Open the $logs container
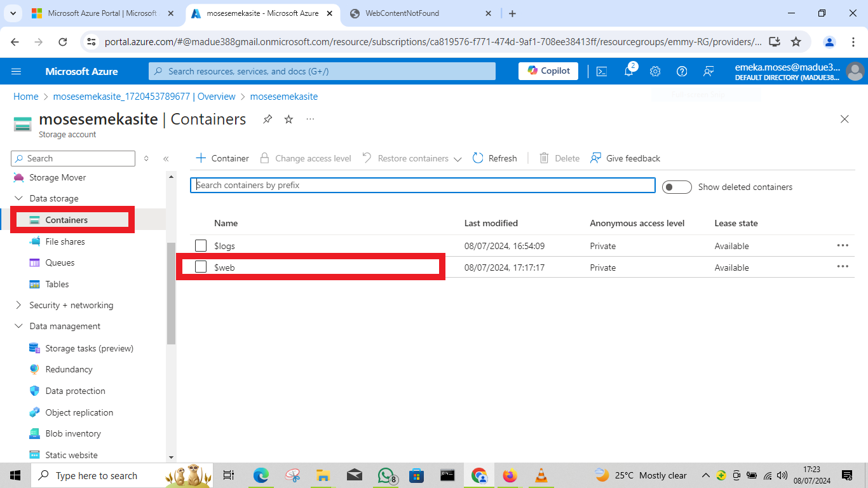 click(225, 246)
